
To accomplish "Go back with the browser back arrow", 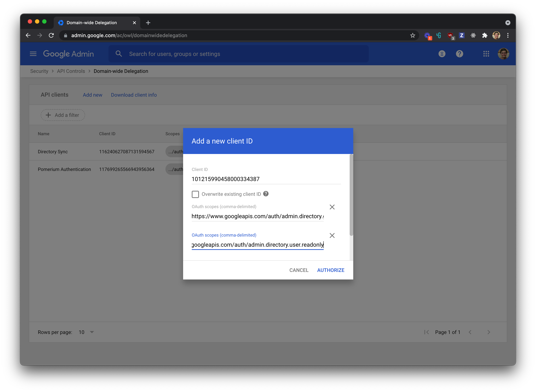I will pos(28,35).
